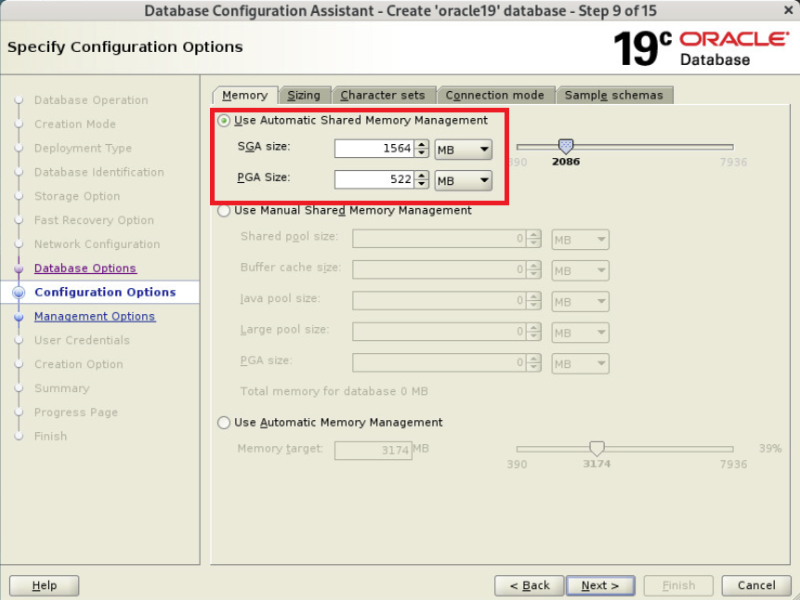Click the Memory target field
This screenshot has width=800, height=600.
(373, 450)
